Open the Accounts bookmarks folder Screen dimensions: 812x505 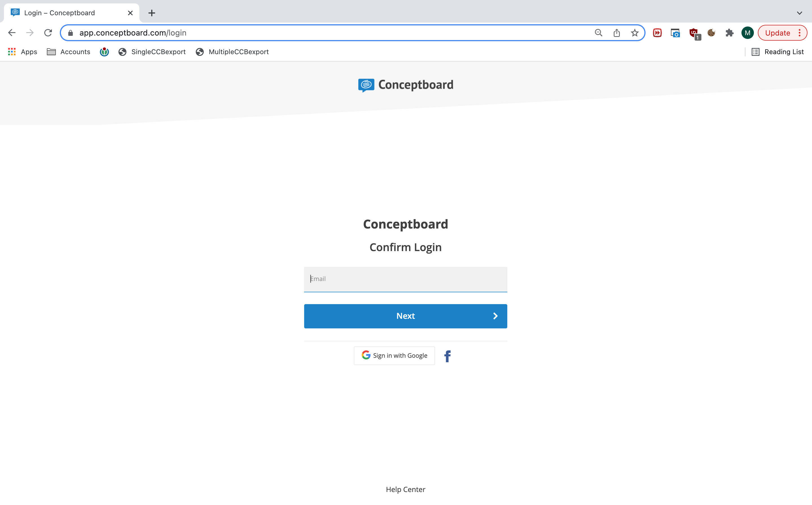coord(69,52)
